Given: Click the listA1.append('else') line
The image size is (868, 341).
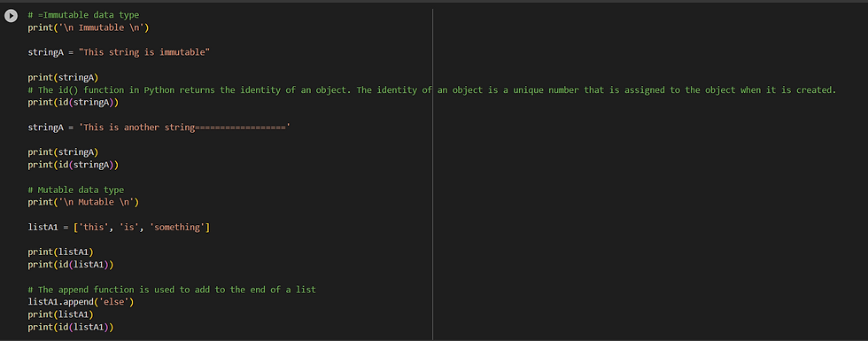Looking at the screenshot, I should [81, 302].
